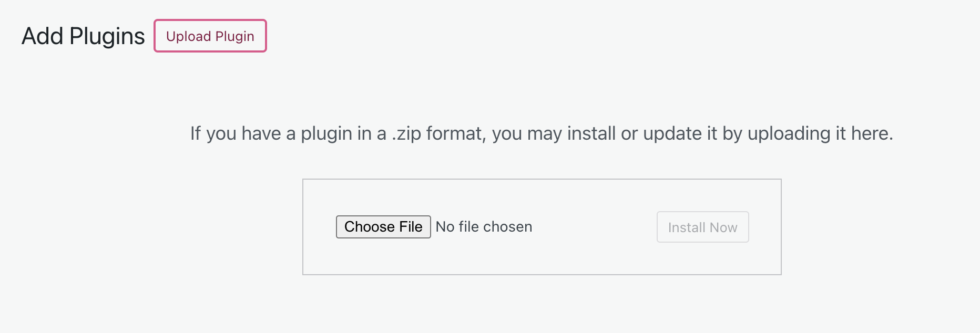Activate Install Now to install the plugin
The width and height of the screenshot is (980, 333).
[702, 226]
